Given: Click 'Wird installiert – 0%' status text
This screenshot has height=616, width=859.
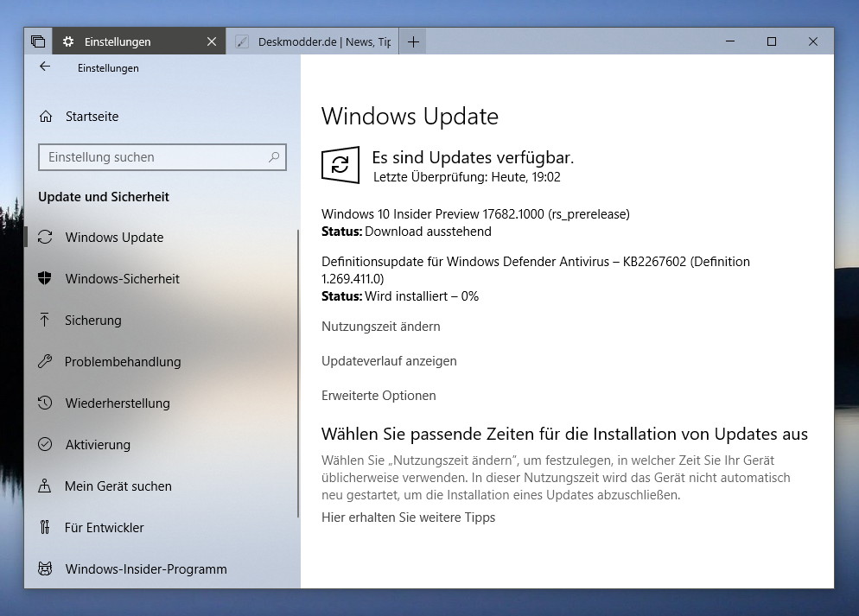Looking at the screenshot, I should (x=422, y=296).
